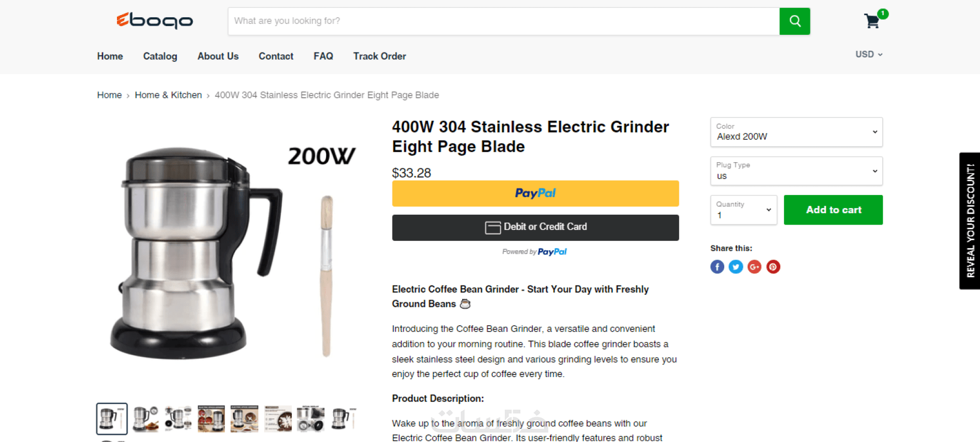Share product on Pinterest
Image resolution: width=980 pixels, height=442 pixels.
pos(773,267)
